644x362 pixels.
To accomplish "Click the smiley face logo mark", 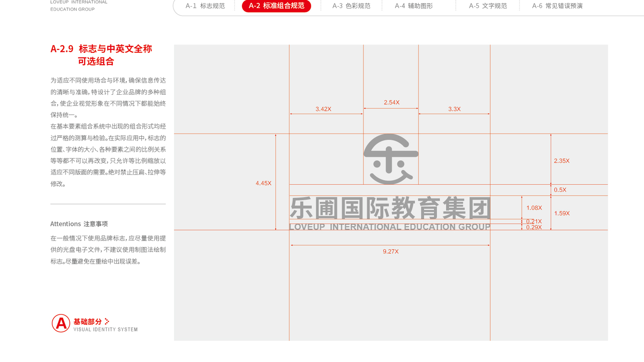I will (x=391, y=159).
